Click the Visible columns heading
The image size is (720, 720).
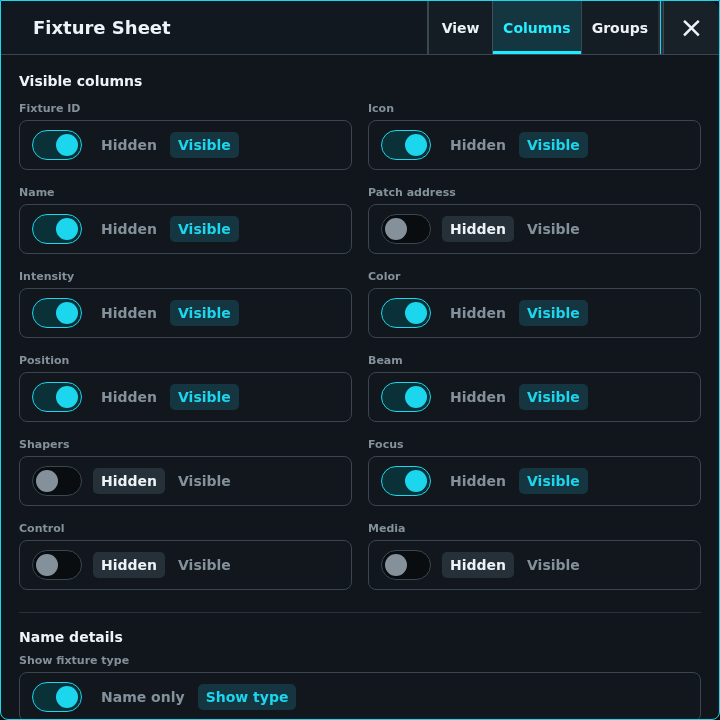tap(81, 81)
